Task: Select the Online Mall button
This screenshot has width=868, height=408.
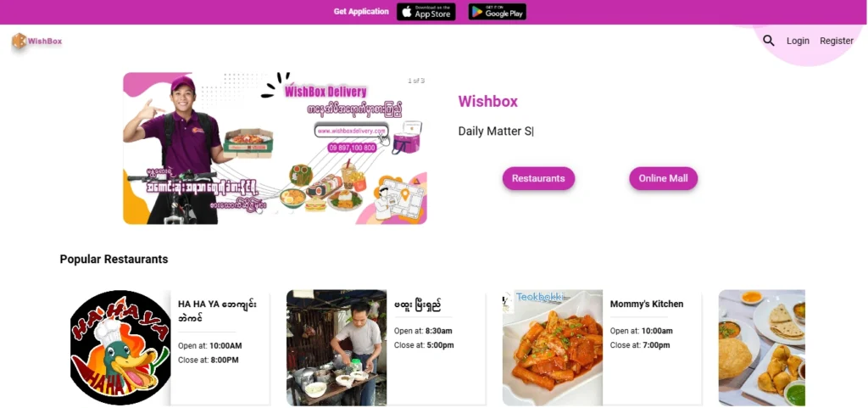Action: [663, 178]
